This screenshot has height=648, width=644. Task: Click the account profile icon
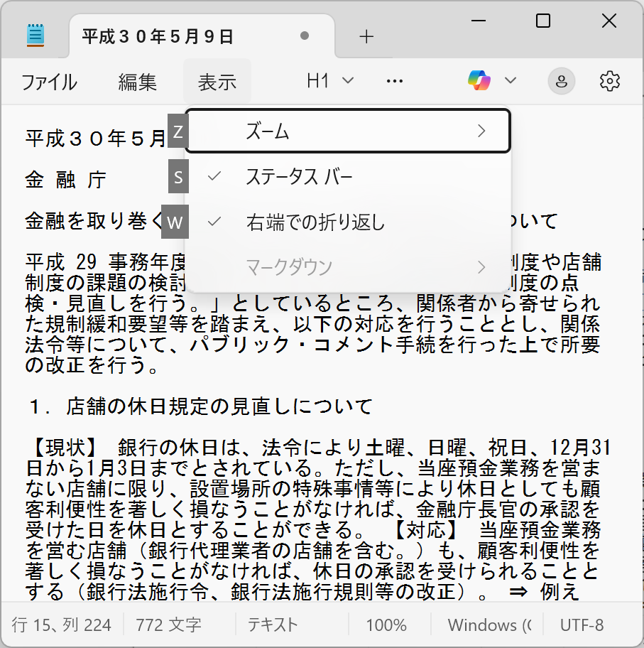(x=562, y=82)
